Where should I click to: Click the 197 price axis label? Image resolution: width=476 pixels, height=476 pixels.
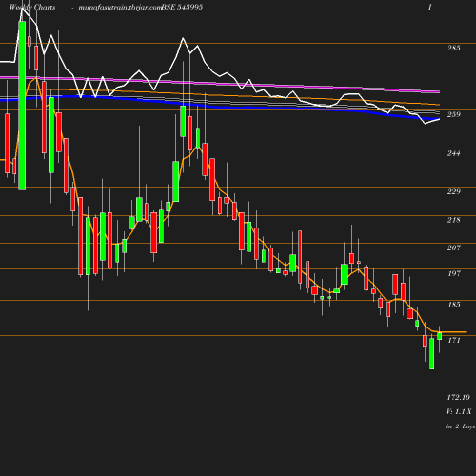(x=454, y=273)
